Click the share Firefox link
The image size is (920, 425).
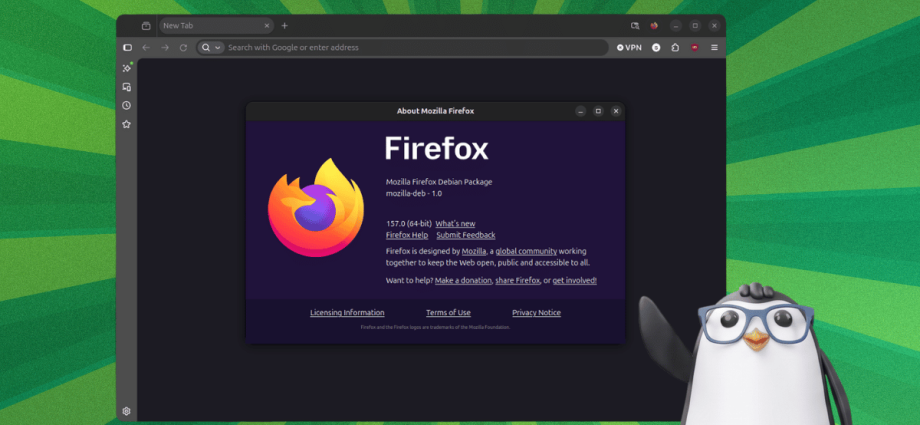coord(518,281)
